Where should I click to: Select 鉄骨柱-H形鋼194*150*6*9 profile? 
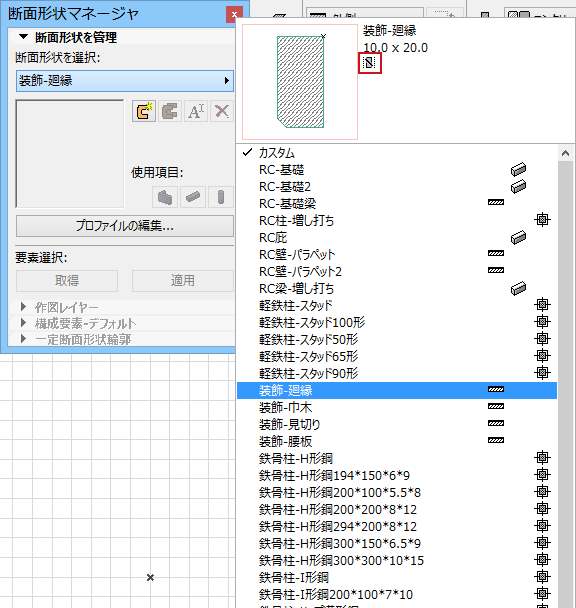[x=397, y=475]
